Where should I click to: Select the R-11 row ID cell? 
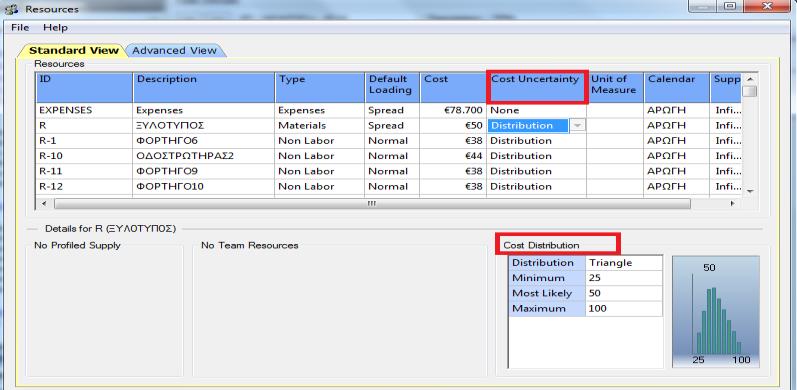84,171
